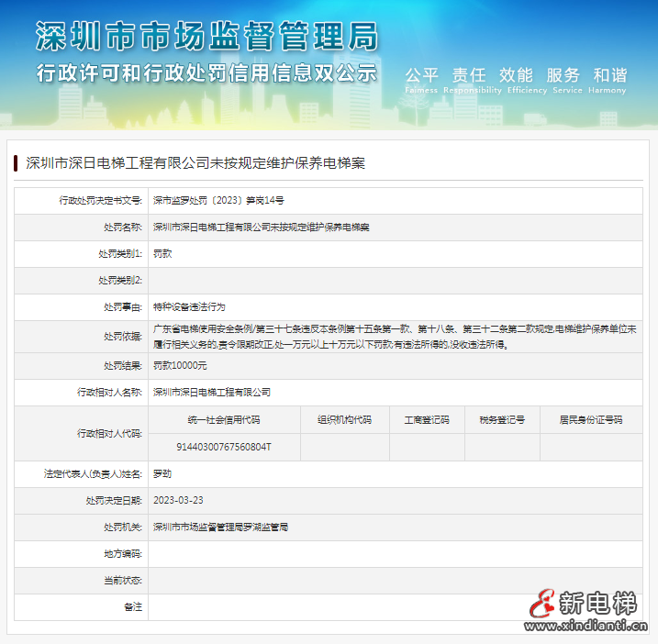Click the page heading 深圳市深日电梯工程有限公司未按规定维护保养电梯案

point(195,163)
